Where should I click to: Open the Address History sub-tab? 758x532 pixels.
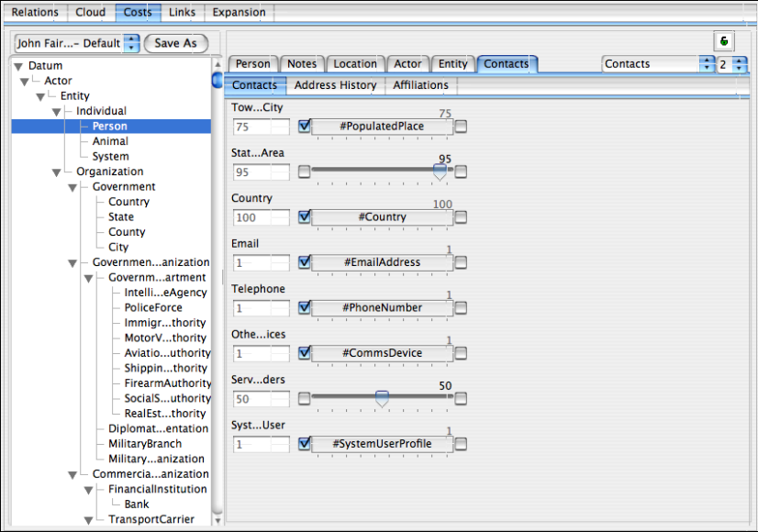[x=336, y=85]
